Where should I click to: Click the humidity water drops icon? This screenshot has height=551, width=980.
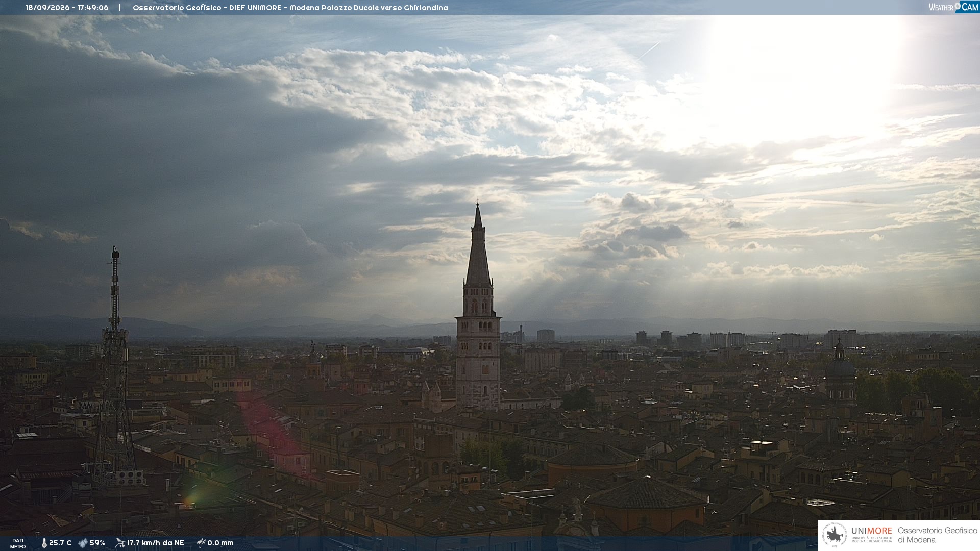83,543
